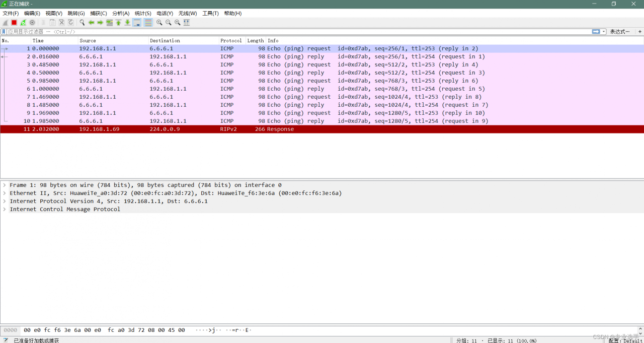This screenshot has width=644, height=343.
Task: Select packet 2 reply at 0.016000
Action: tap(322, 56)
